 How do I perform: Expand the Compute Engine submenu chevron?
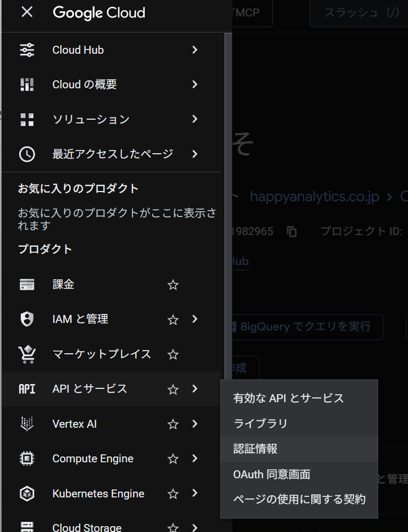click(x=195, y=459)
